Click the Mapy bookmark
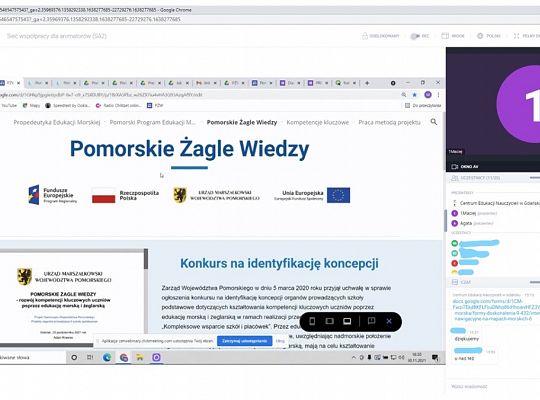Screen dimensions: 540x400 tap(31, 105)
